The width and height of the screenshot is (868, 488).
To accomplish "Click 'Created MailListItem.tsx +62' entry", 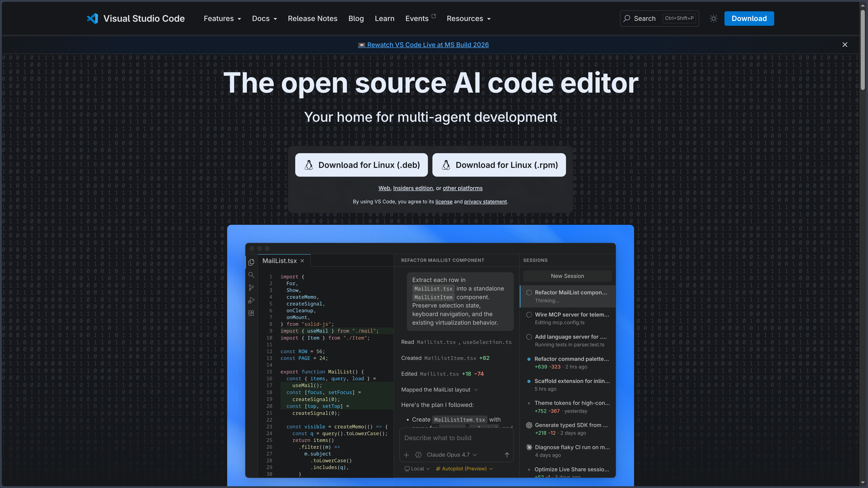I will point(445,358).
